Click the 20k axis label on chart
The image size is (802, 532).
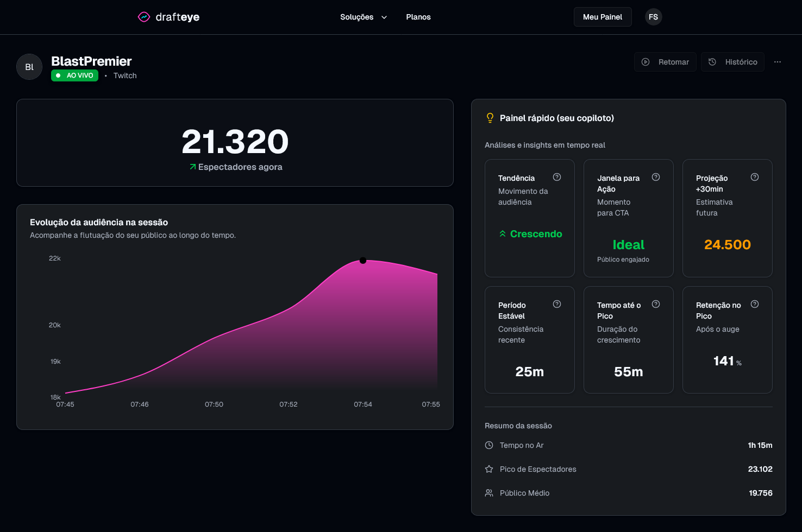click(55, 325)
